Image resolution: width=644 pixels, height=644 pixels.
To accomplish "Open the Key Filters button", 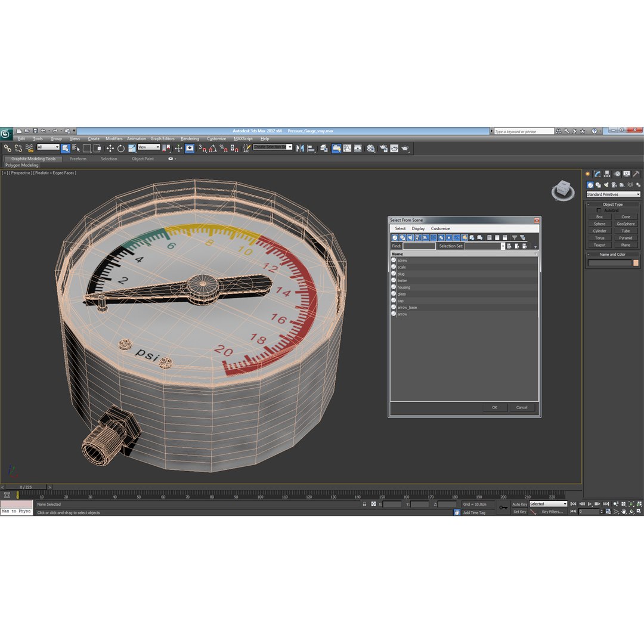I will [x=552, y=512].
